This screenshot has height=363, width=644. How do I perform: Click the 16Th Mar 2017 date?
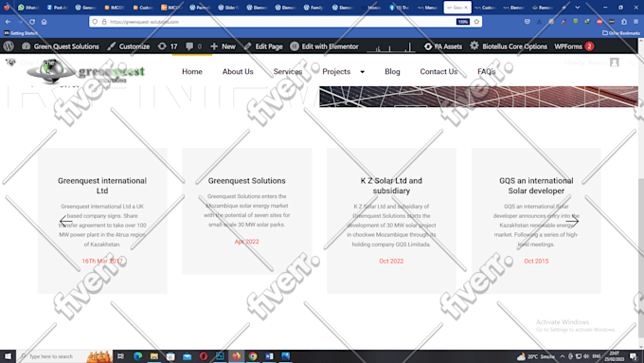tap(102, 261)
